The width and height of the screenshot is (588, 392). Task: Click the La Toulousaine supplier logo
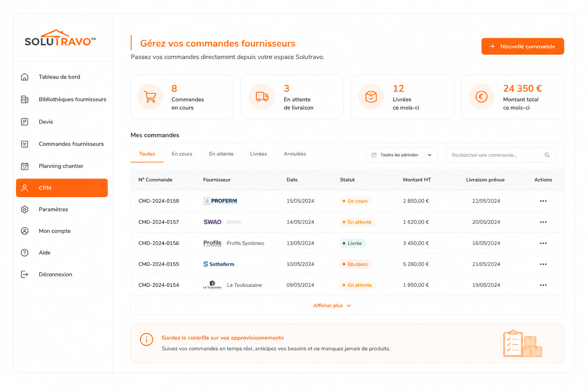click(x=212, y=285)
